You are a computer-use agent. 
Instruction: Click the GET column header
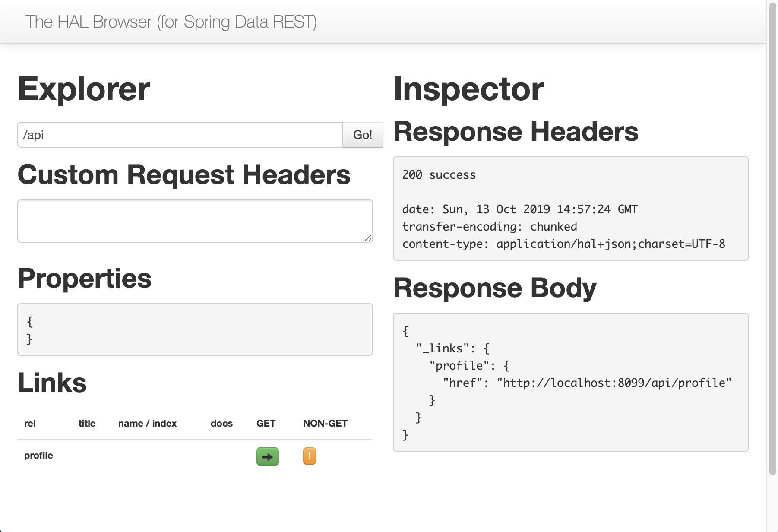(x=266, y=424)
